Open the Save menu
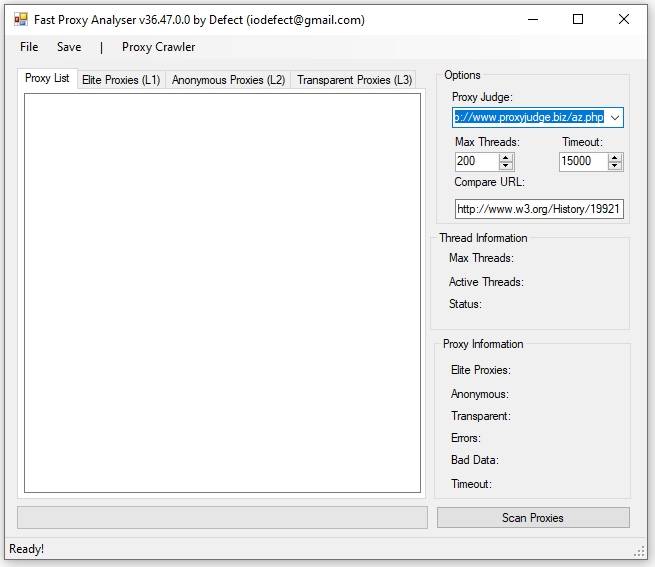 tap(69, 47)
